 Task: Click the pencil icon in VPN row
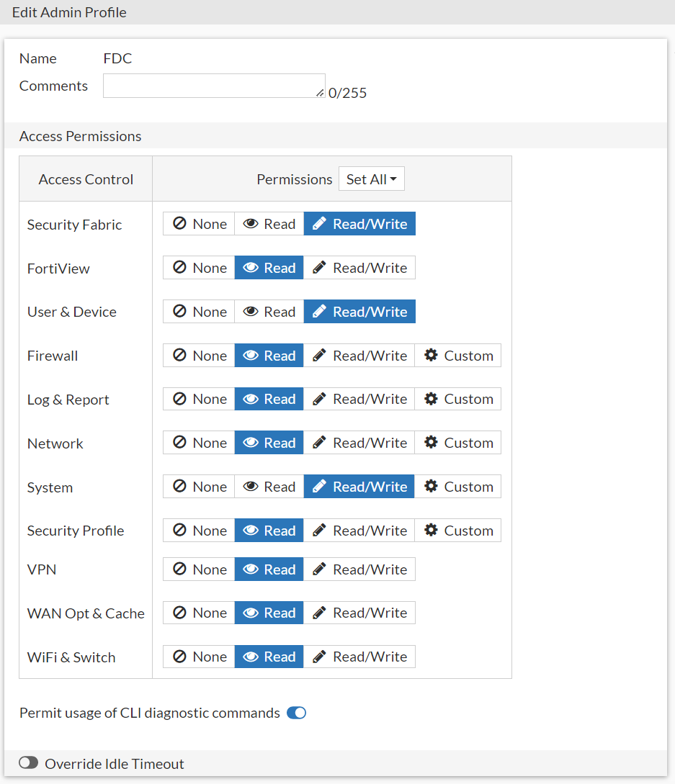coord(319,569)
